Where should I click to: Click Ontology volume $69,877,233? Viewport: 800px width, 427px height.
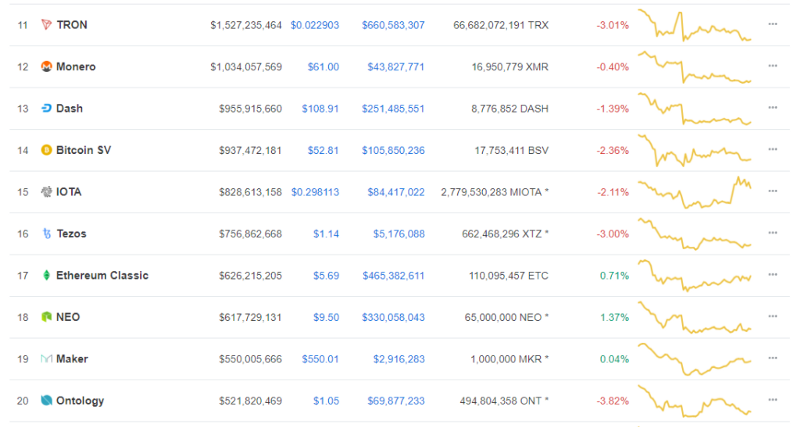396,401
